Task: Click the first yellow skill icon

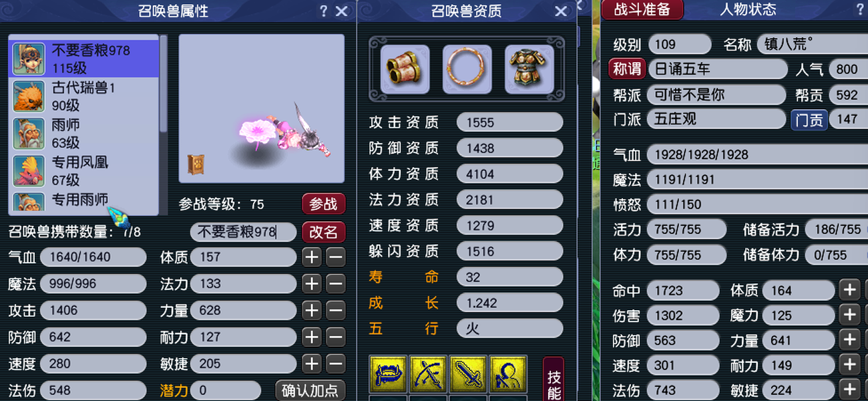Action: (x=389, y=375)
